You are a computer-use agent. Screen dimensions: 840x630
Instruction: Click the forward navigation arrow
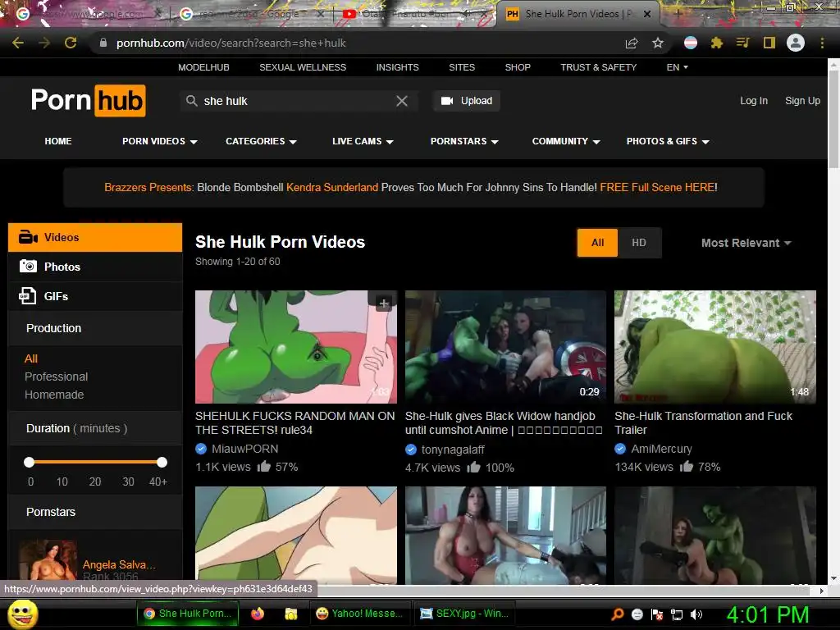click(x=44, y=43)
